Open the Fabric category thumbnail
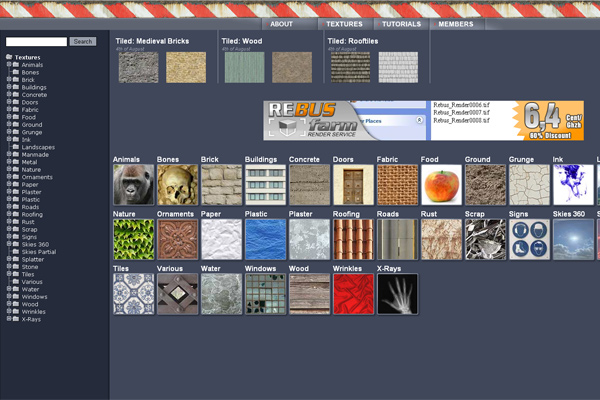 398,185
